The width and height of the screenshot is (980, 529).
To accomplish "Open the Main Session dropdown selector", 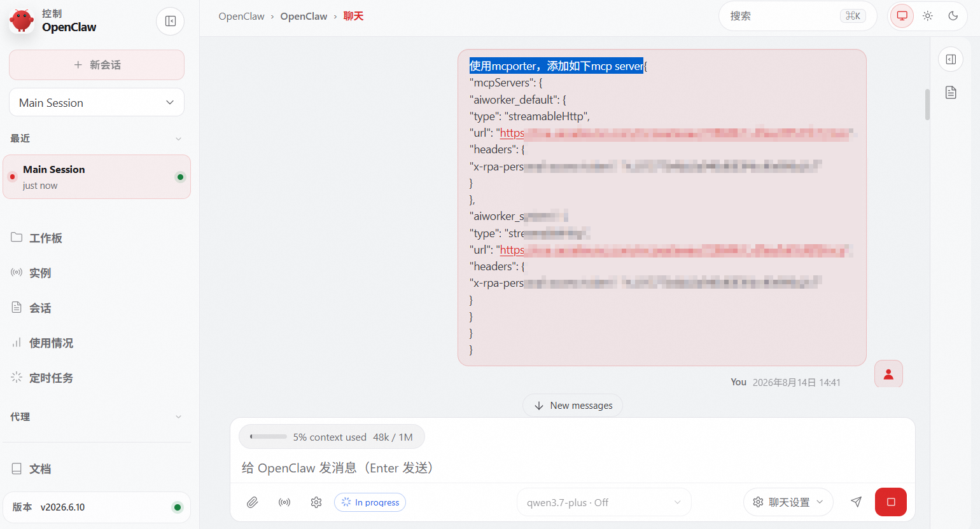I will pos(97,102).
